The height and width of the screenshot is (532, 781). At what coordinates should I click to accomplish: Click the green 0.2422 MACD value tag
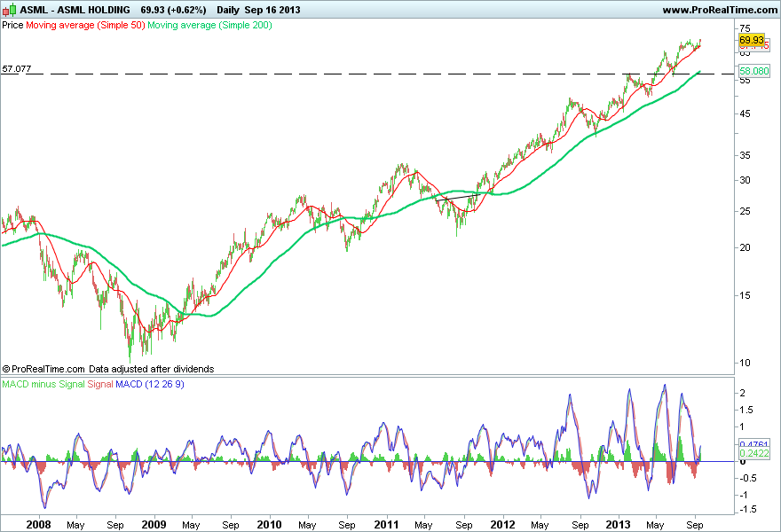(x=754, y=453)
